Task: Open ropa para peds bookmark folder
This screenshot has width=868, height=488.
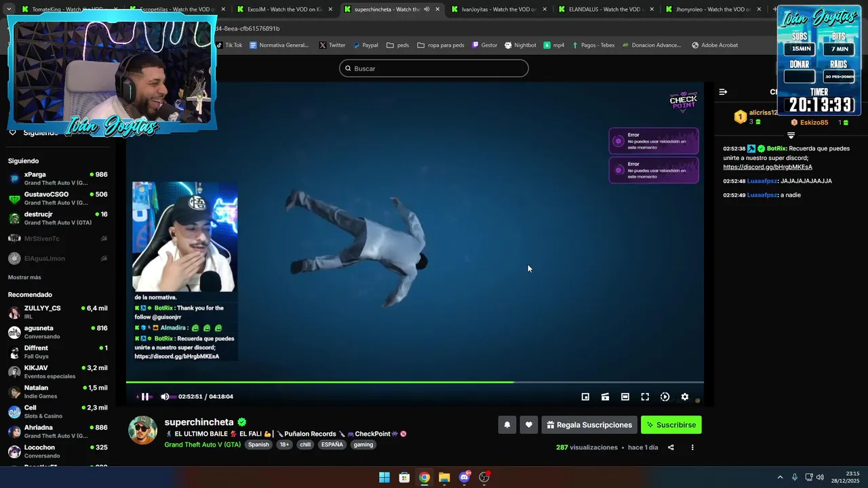Action: pyautogui.click(x=441, y=45)
